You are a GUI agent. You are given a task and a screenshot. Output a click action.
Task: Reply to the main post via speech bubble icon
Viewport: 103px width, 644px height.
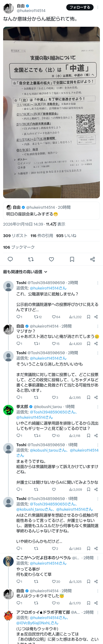[x=10, y=259]
